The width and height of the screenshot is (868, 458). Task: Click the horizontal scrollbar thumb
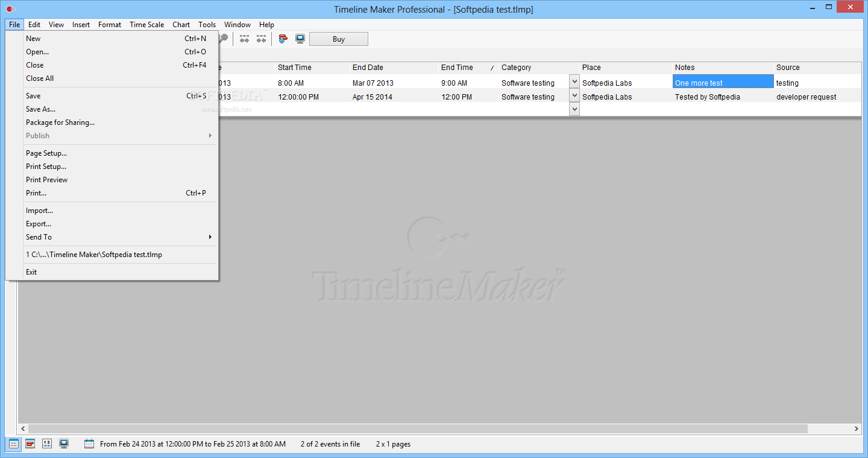417,428
